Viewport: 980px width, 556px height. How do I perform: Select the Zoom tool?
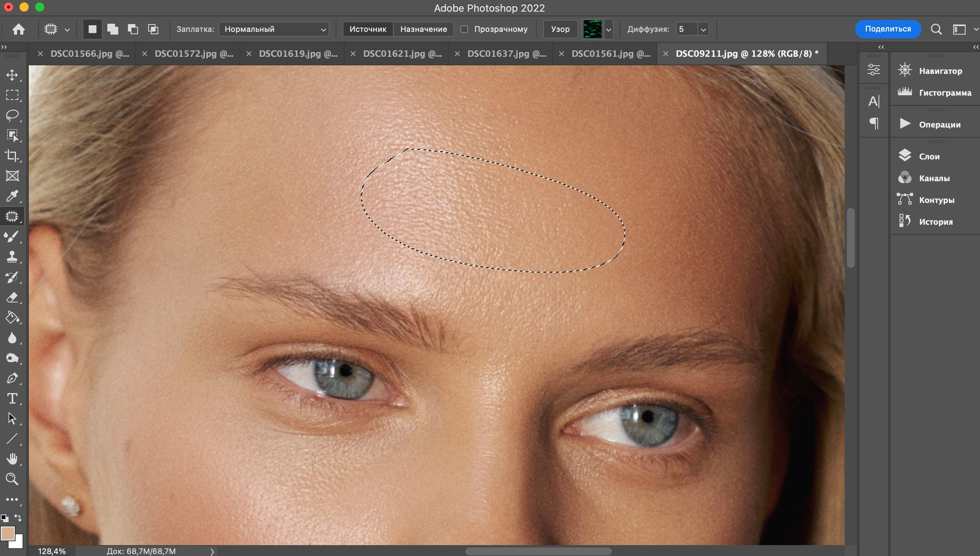[x=12, y=479]
